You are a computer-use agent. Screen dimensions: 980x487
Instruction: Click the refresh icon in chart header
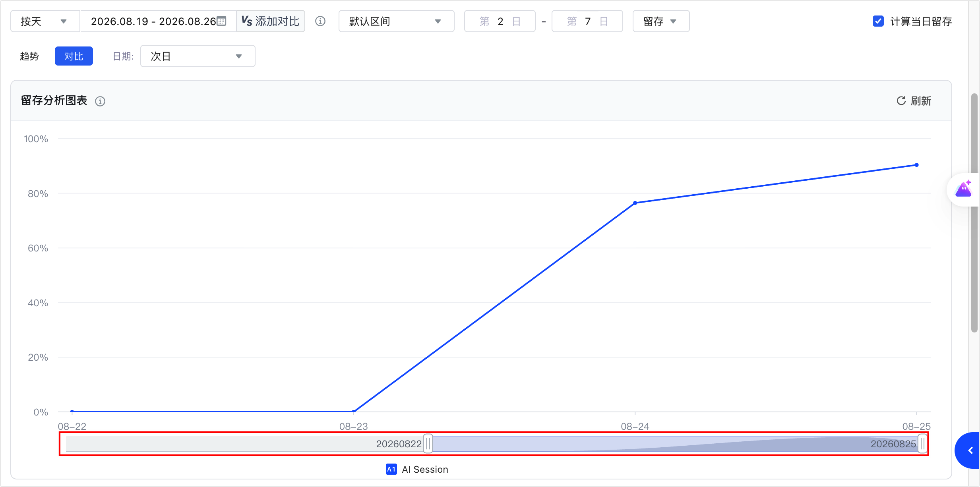point(901,101)
